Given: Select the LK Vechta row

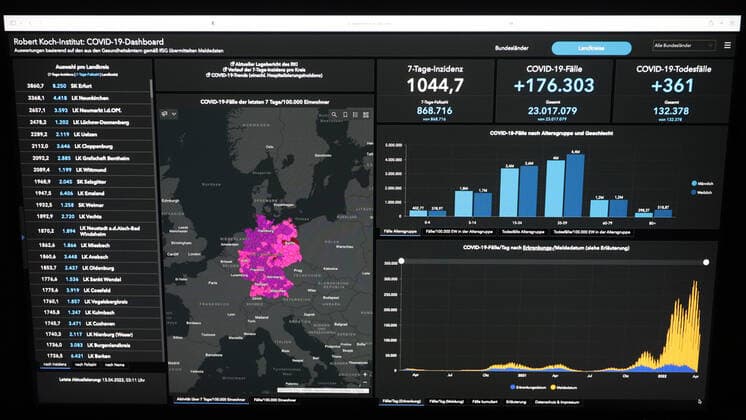Looking at the screenshot, I should pos(92,216).
